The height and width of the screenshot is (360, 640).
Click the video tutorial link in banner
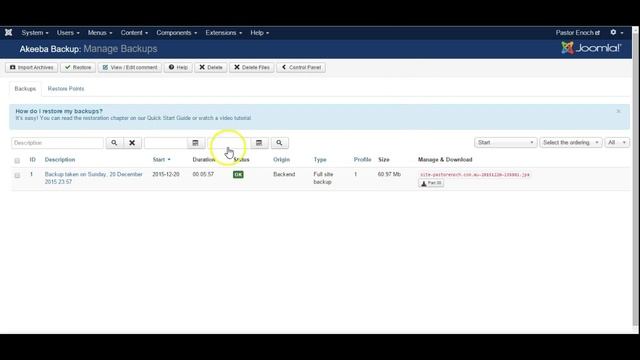coord(236,118)
